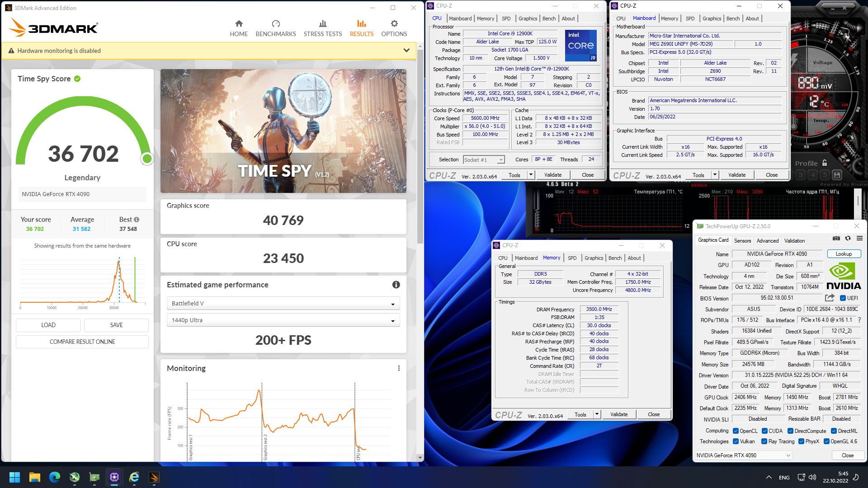Switch to the Sensors tab in GPU-Z
868x488 pixels.
tap(742, 241)
